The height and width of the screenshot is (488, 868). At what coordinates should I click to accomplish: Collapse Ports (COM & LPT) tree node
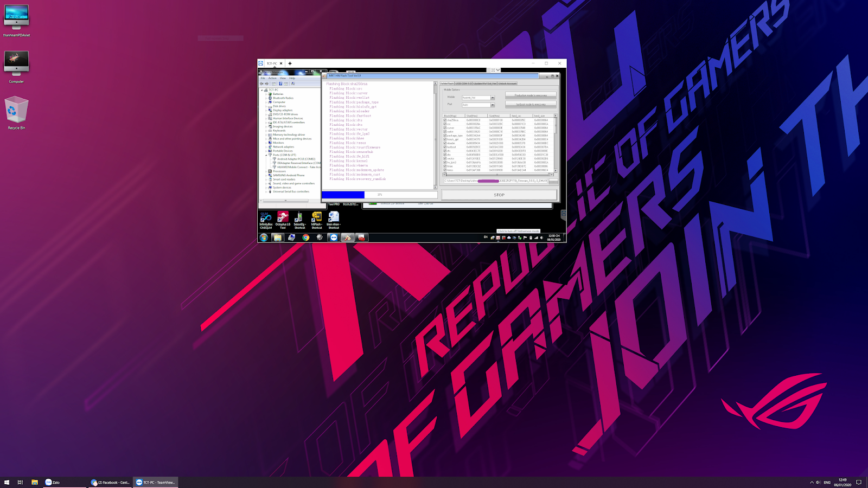click(266, 155)
